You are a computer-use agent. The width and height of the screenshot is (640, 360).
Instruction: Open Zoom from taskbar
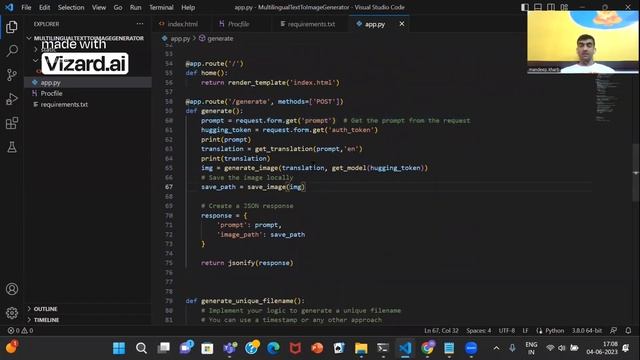point(471,348)
